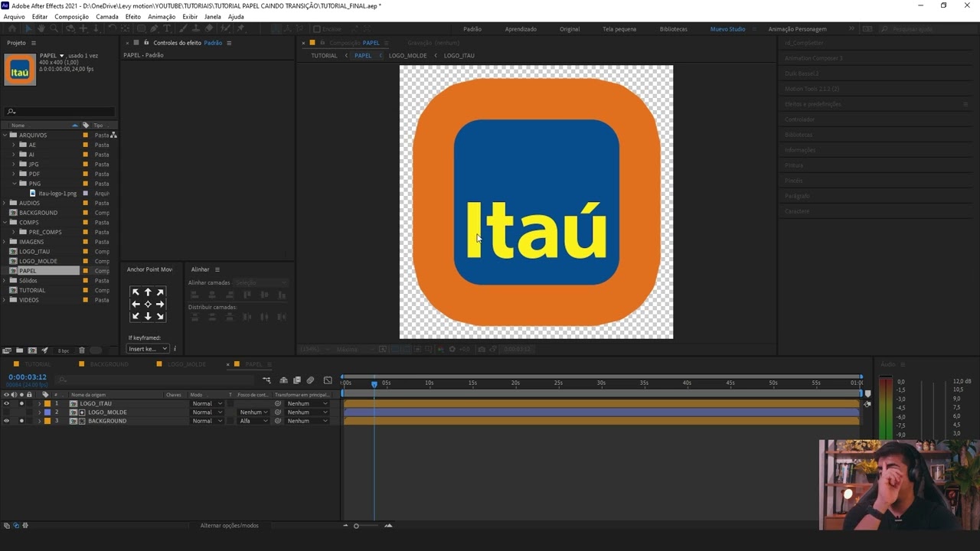
Task: Create new composition from Project panel footer
Action: 32,350
